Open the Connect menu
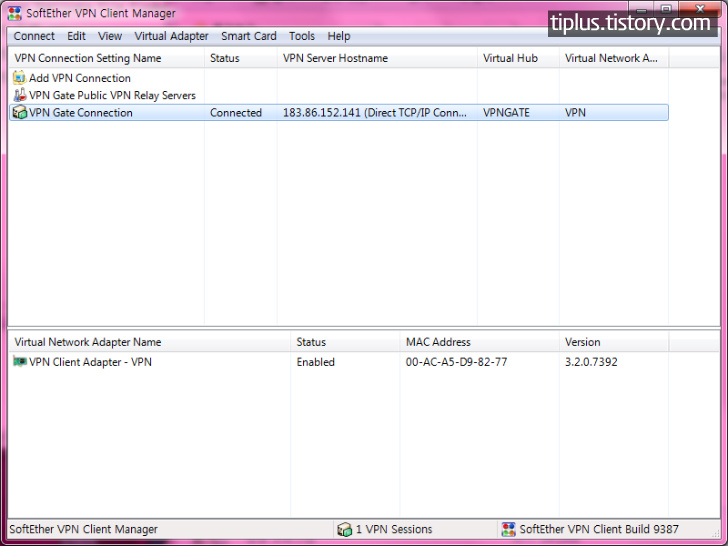The width and height of the screenshot is (728, 546). [x=34, y=36]
